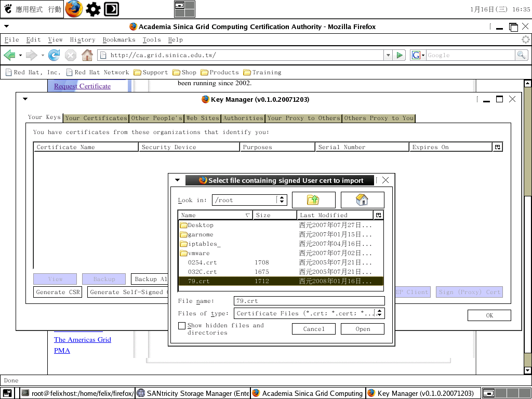Click the Firefox activity throbber icon

pyautogui.click(x=526, y=39)
